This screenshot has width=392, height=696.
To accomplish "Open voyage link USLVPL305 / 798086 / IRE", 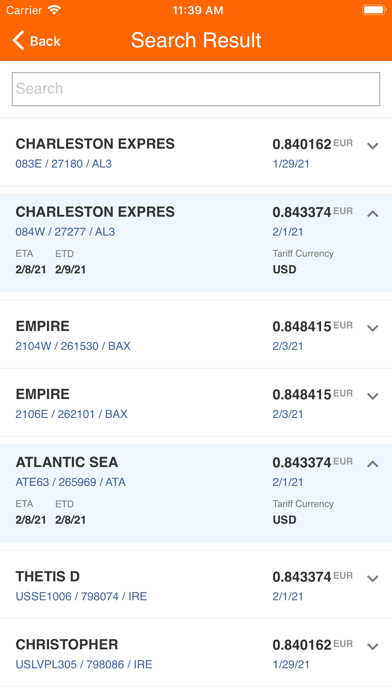I will point(84,664).
